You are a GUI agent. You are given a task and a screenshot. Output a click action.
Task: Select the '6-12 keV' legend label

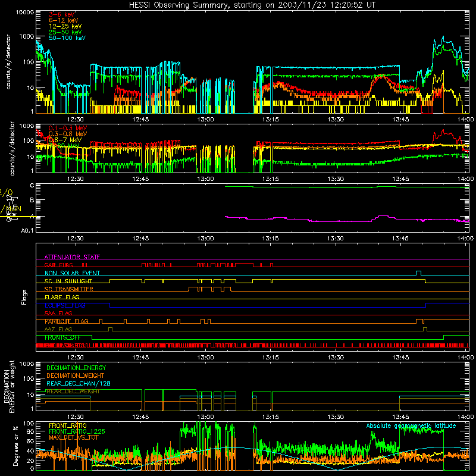tap(64, 20)
